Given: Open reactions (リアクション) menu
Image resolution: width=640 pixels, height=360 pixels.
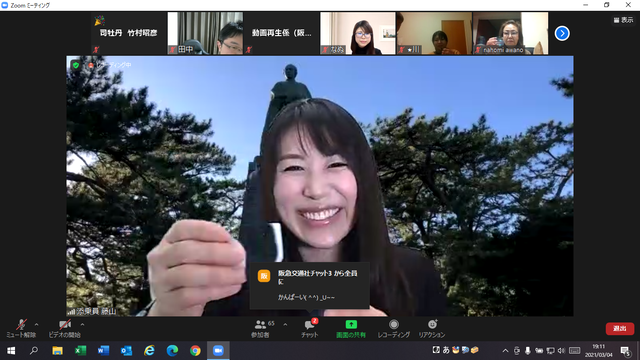Looking at the screenshot, I should (x=432, y=329).
